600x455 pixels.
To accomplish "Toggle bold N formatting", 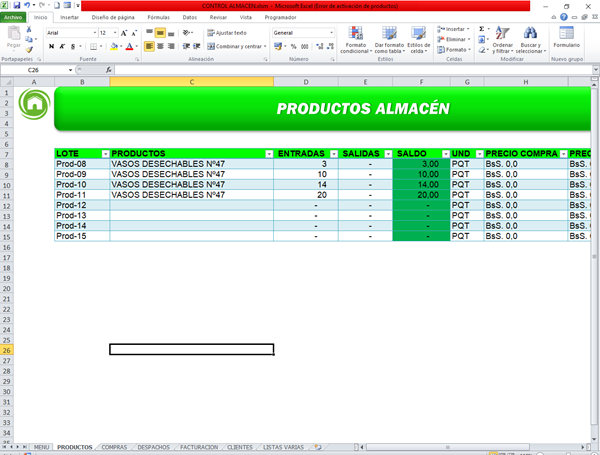I will [52, 47].
